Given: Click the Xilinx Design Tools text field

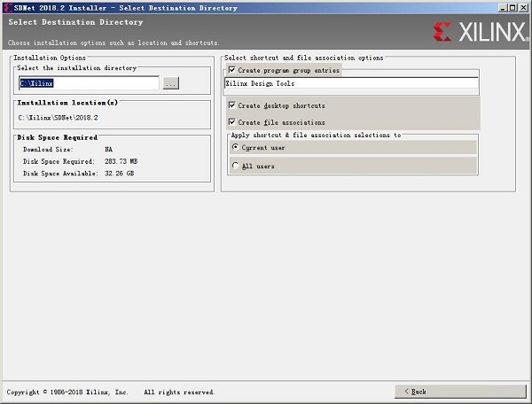Looking at the screenshot, I should coord(351,83).
